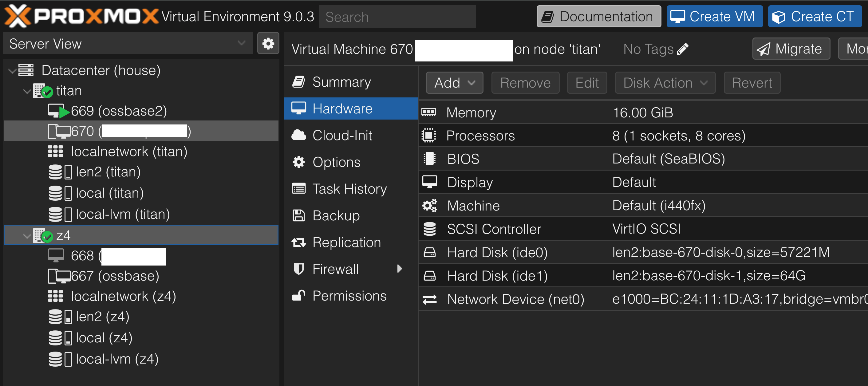
Task: Click the Network Device net0 arrows icon
Action: [x=430, y=299]
